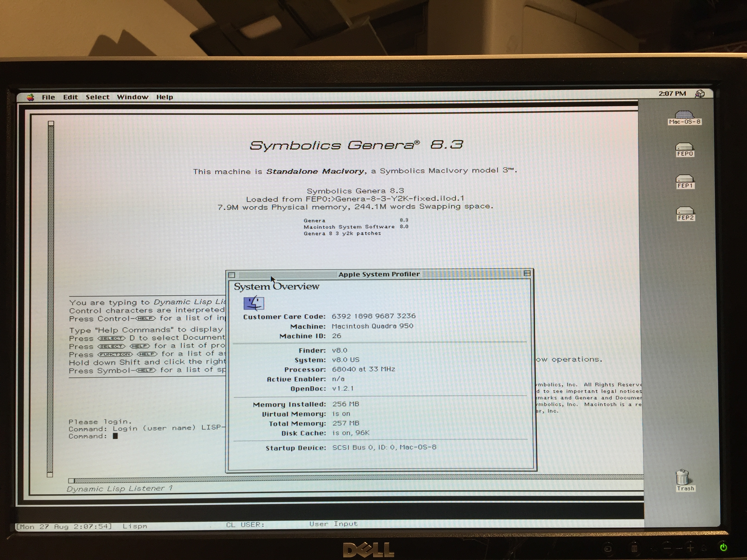Click the User Input status indicator
This screenshot has width=747, height=560.
[333, 524]
